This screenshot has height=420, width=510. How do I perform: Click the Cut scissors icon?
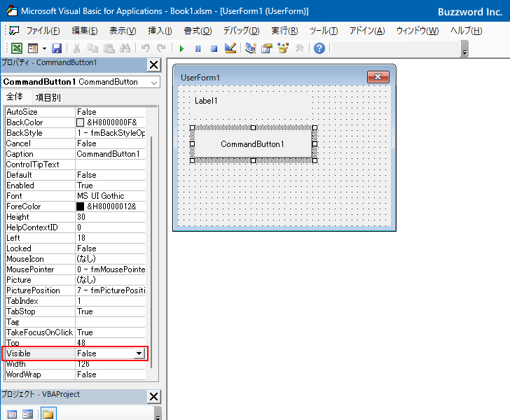[77, 48]
